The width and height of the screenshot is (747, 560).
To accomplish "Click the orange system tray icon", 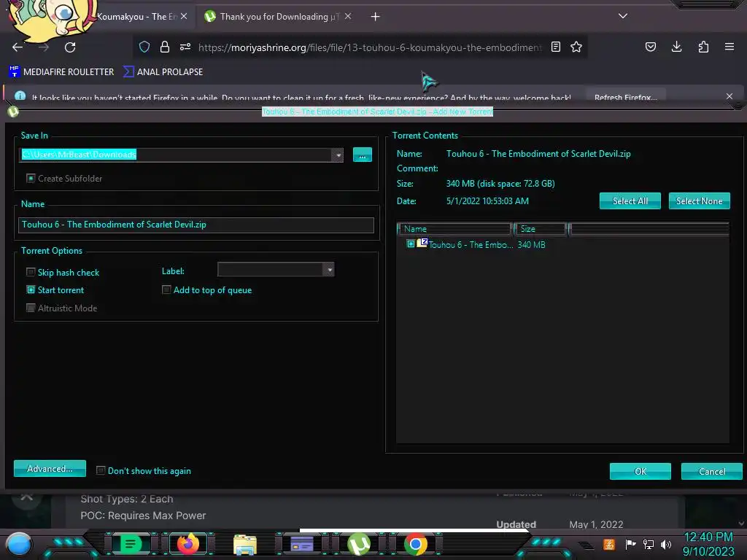I will click(609, 544).
